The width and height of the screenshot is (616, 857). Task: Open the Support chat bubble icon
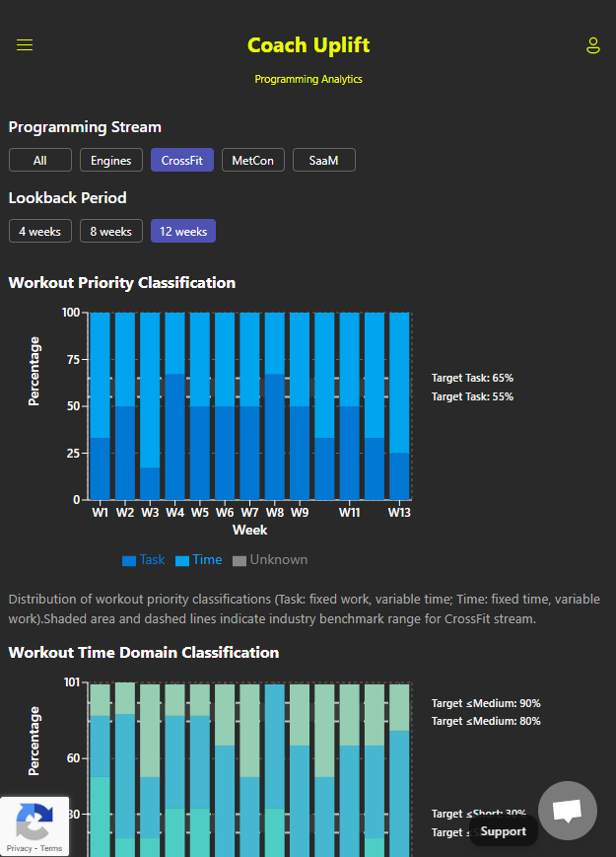click(568, 811)
